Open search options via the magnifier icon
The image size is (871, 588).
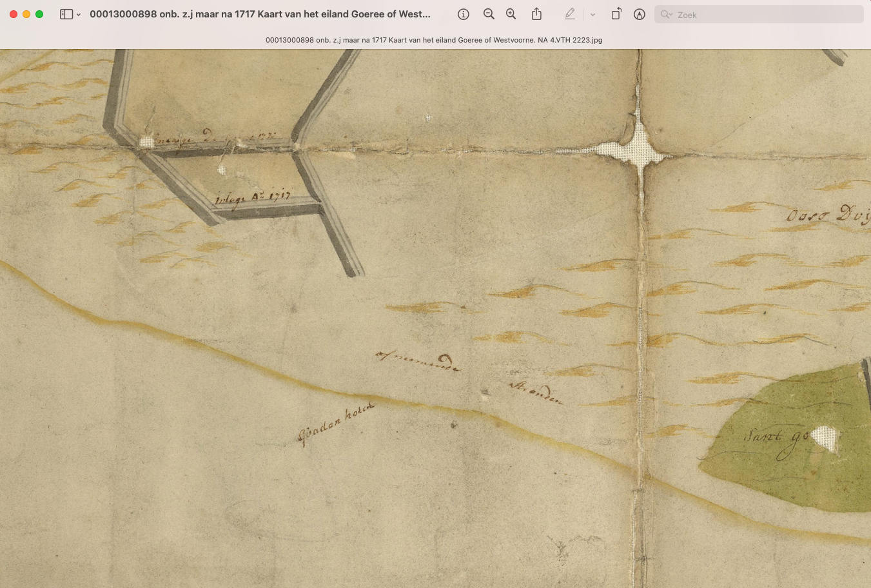pyautogui.click(x=666, y=15)
